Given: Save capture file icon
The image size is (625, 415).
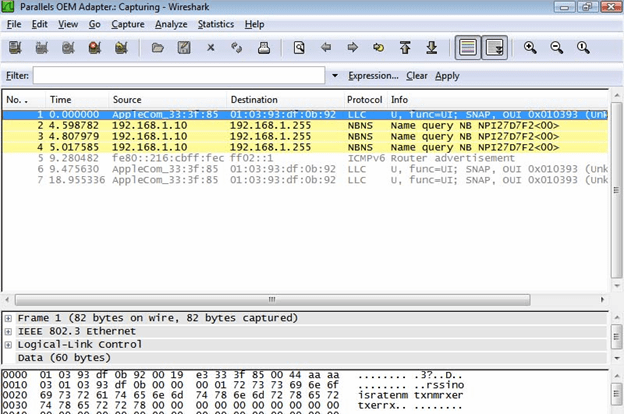Looking at the screenshot, I should pos(184,48).
